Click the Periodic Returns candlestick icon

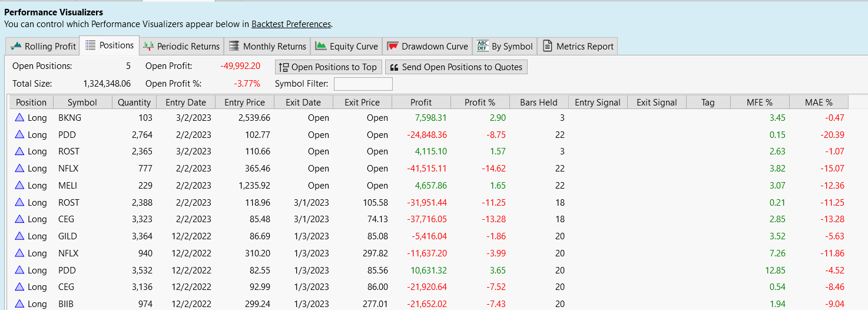click(148, 46)
